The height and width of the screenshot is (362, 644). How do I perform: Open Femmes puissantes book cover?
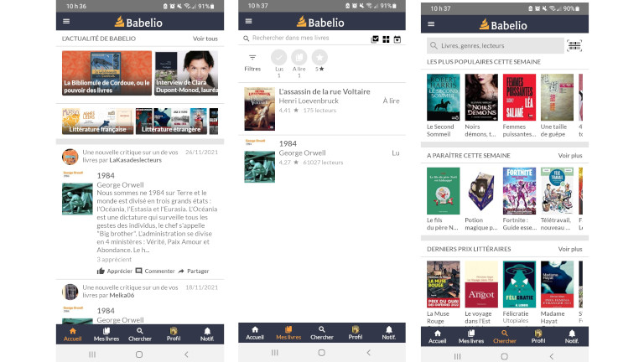click(519, 97)
